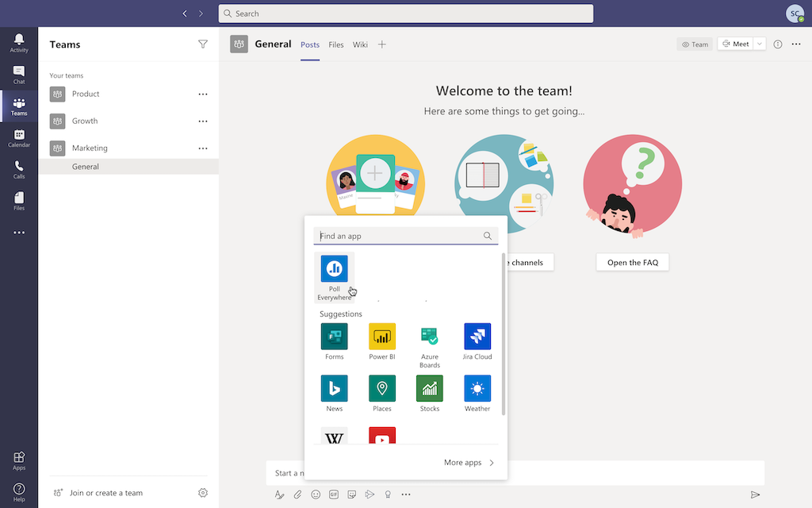Screen dimensions: 812x508
Task: Open the Calendar app in the sidebar
Action: pyautogui.click(x=19, y=138)
